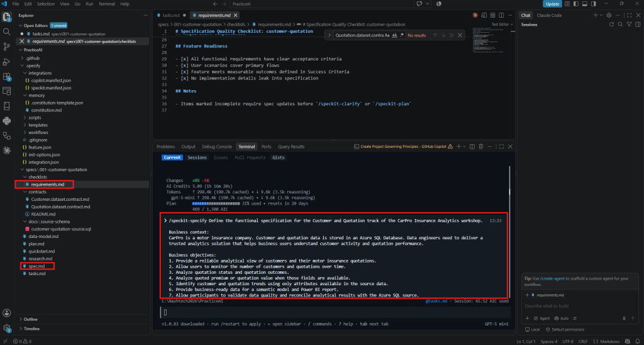This screenshot has height=345, width=644.
Task: Open the Terminal menu
Action: (x=106, y=4)
